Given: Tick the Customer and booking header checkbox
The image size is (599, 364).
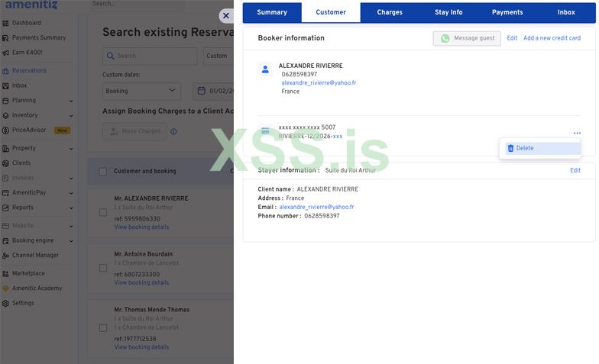Looking at the screenshot, I should coord(102,171).
